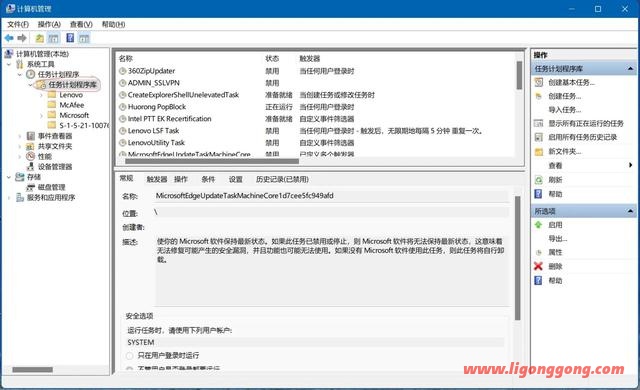Viewport: 640px width, 390px height.
Task: Select the ADMIN_SSLVPN task row
Action: pos(316,83)
